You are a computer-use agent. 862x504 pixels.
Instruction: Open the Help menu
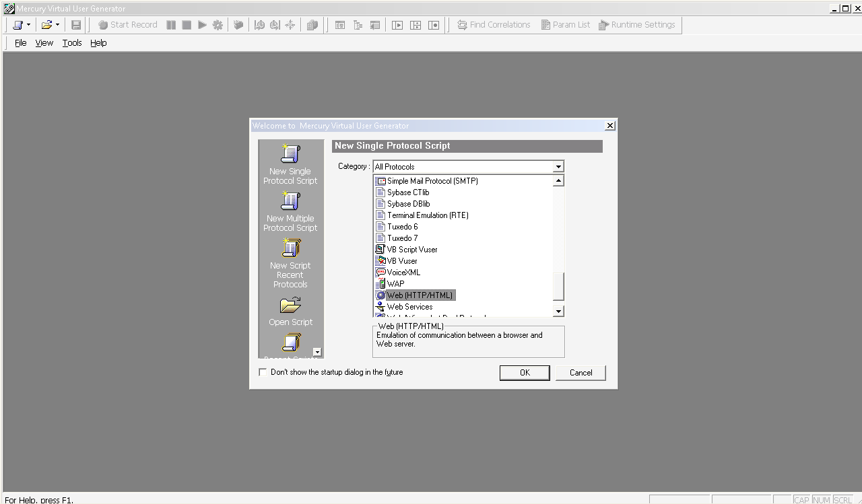tap(98, 43)
